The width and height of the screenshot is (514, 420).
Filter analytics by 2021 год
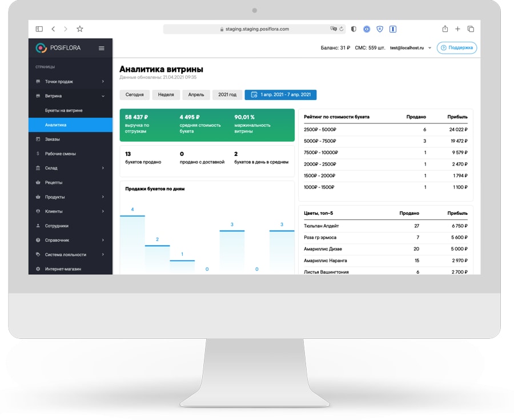tap(227, 95)
